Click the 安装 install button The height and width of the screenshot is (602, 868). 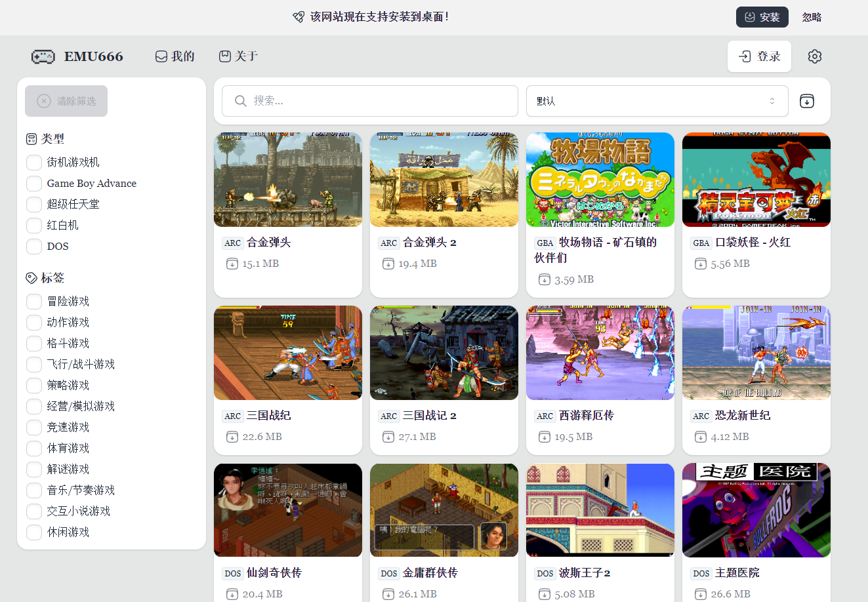coord(762,17)
